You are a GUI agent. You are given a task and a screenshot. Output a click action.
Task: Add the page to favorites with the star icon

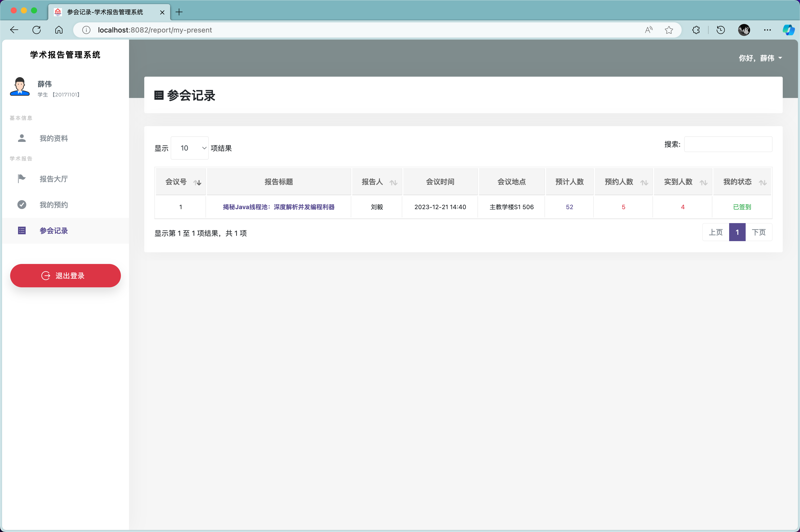[669, 30]
